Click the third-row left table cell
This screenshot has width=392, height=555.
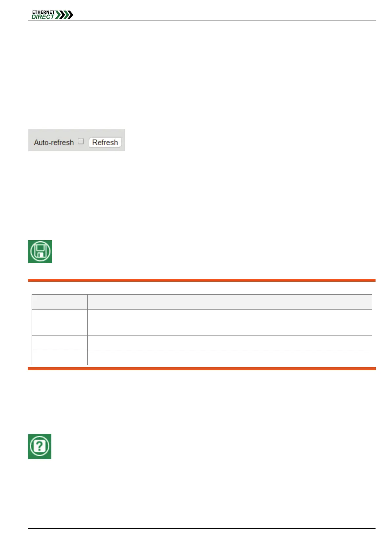point(59,343)
